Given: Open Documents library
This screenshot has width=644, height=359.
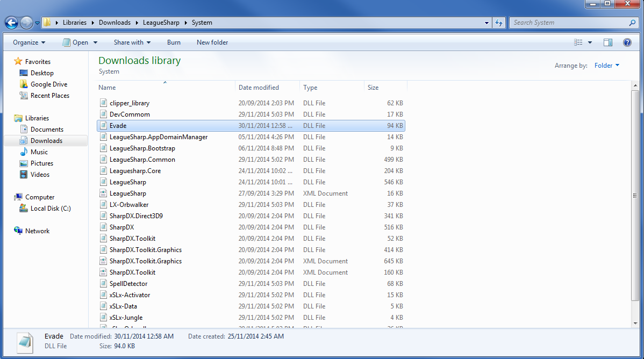Looking at the screenshot, I should pos(47,129).
